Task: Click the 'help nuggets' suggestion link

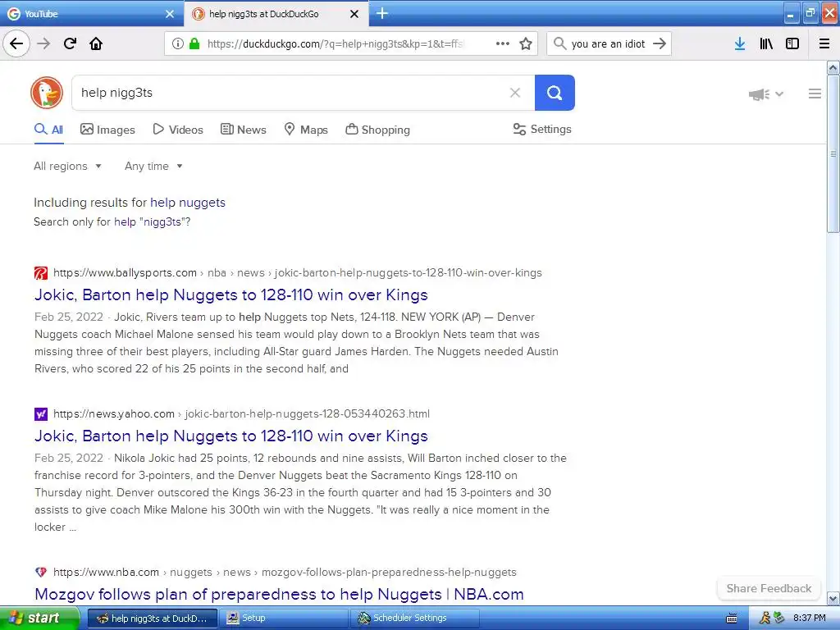Action: pyautogui.click(x=188, y=203)
